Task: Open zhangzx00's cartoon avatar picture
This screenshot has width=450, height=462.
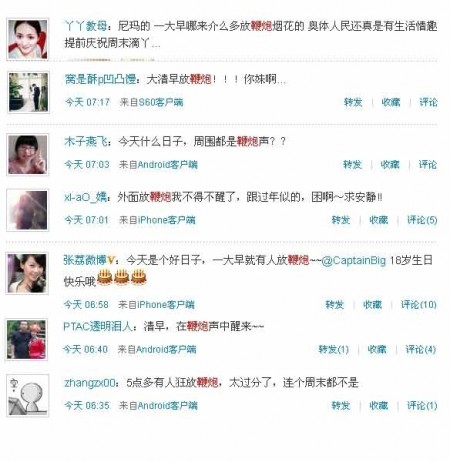Action: point(28,396)
